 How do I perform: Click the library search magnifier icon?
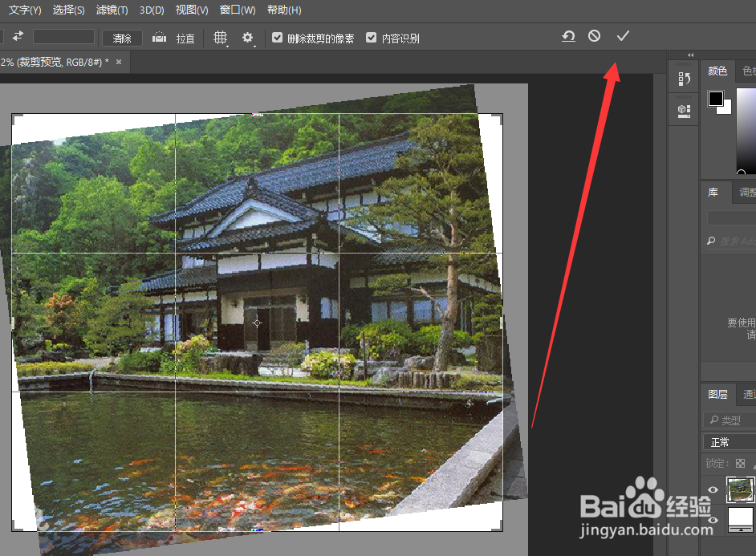point(711,241)
